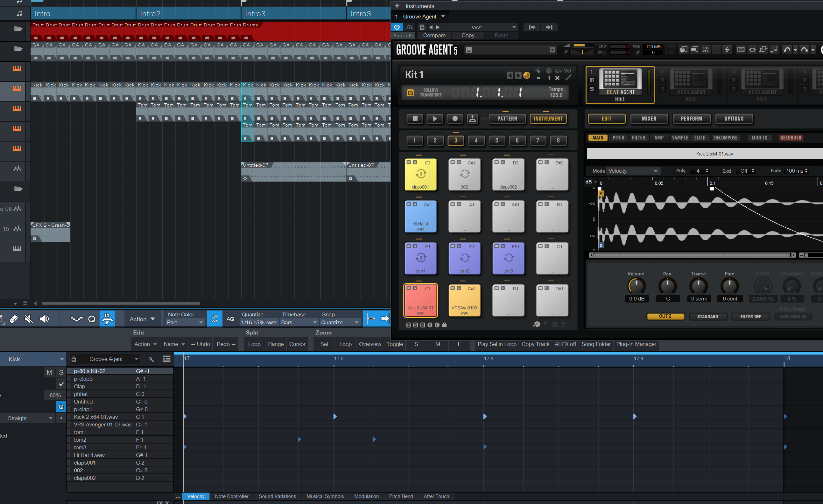Click the Redo button in Edit section
Screen dimensions: 823x504
click(x=226, y=344)
